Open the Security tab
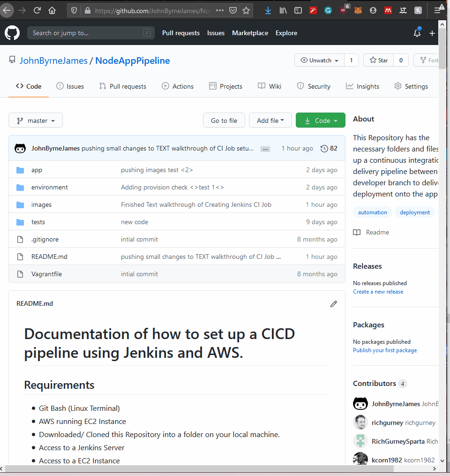Image resolution: width=450 pixels, height=476 pixels. pos(314,86)
